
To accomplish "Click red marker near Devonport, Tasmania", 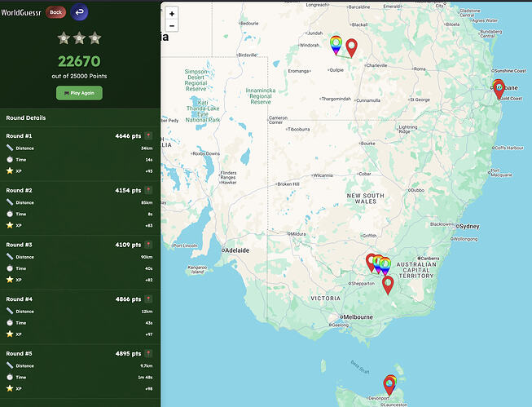I will pyautogui.click(x=389, y=386).
